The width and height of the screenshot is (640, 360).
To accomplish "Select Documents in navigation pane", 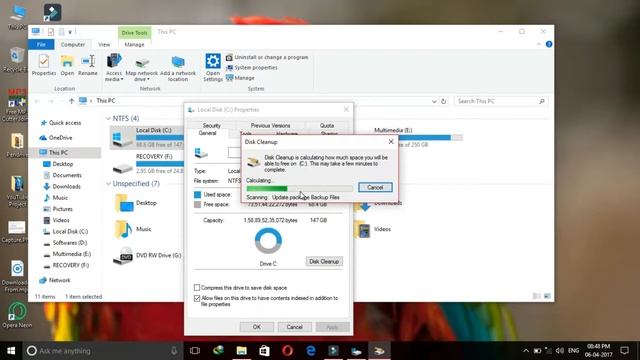I will point(62,175).
